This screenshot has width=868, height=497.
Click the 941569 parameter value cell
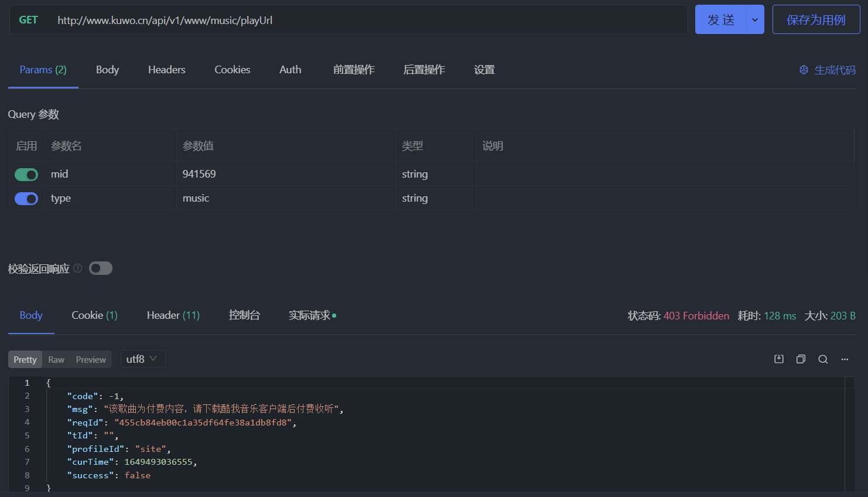tap(286, 174)
